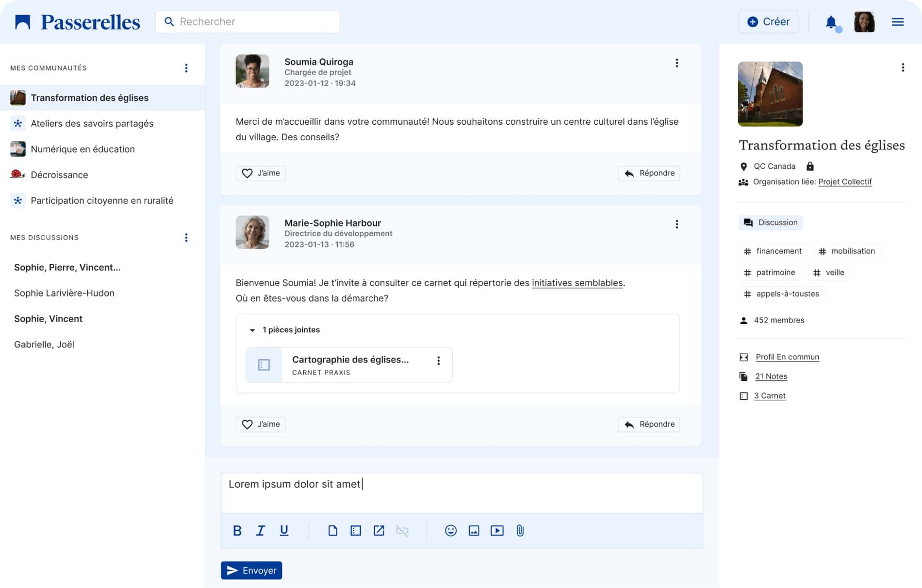The image size is (922, 588).
Task: Insert an image into the message
Action: (474, 530)
